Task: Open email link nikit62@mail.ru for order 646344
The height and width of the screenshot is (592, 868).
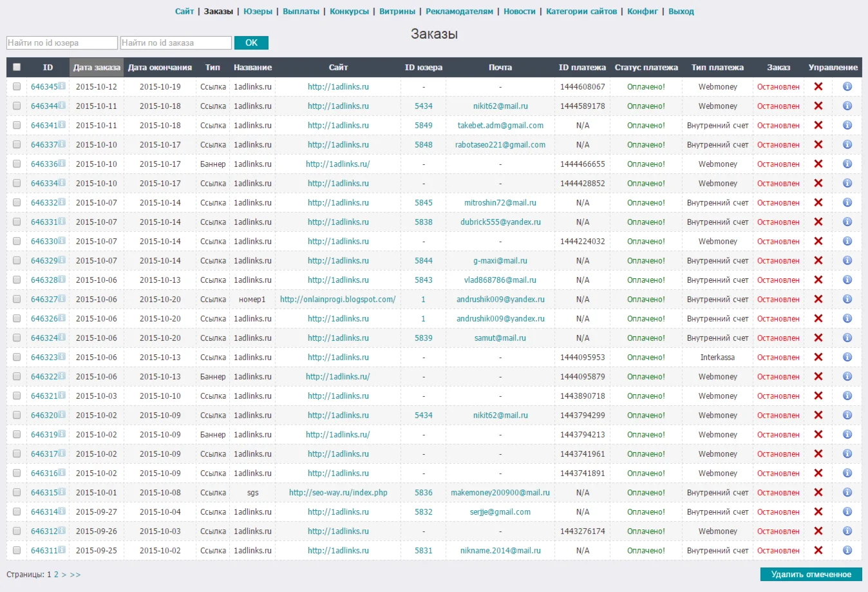Action: coord(500,106)
